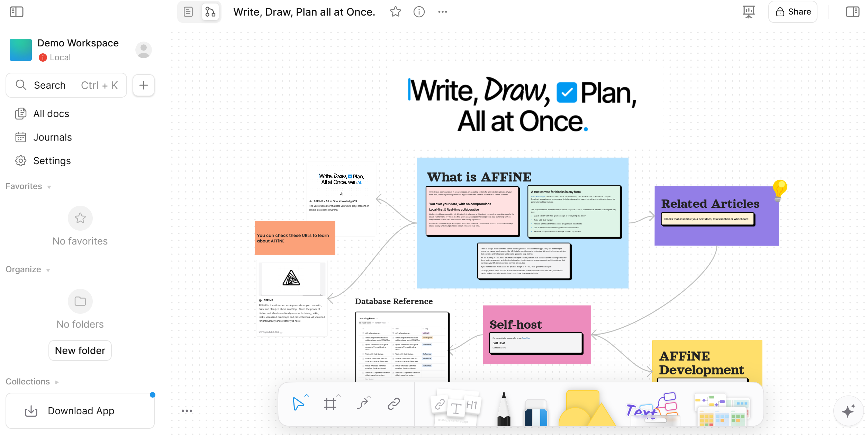Select the connector tool
This screenshot has height=435, width=868.
(363, 404)
